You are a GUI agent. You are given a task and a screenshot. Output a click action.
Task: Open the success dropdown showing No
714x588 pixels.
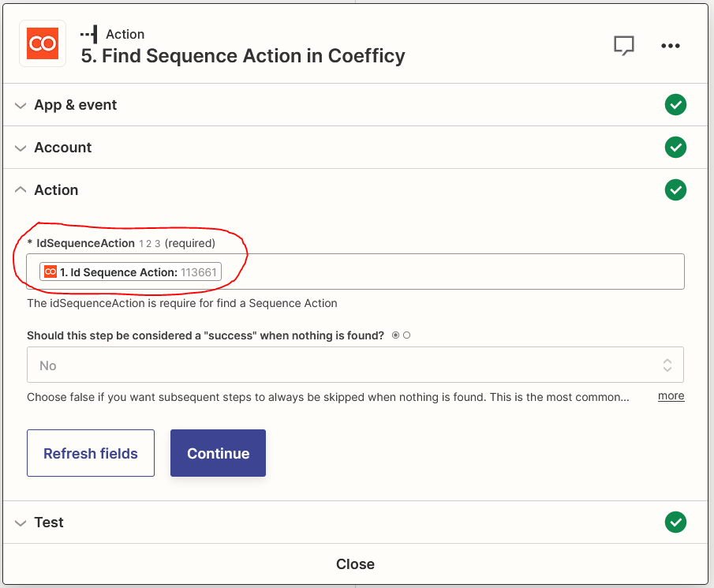(355, 365)
